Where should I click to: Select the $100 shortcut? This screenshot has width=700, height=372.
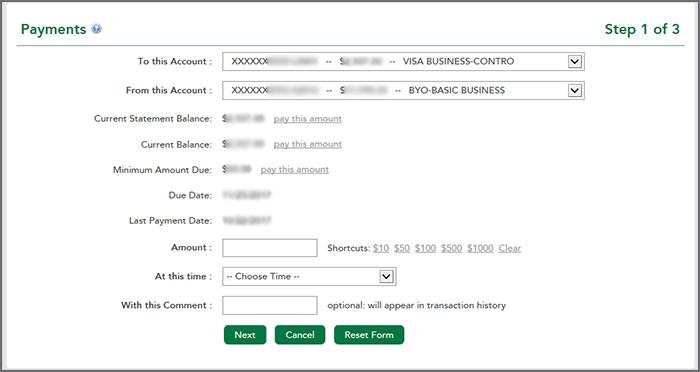coord(425,248)
